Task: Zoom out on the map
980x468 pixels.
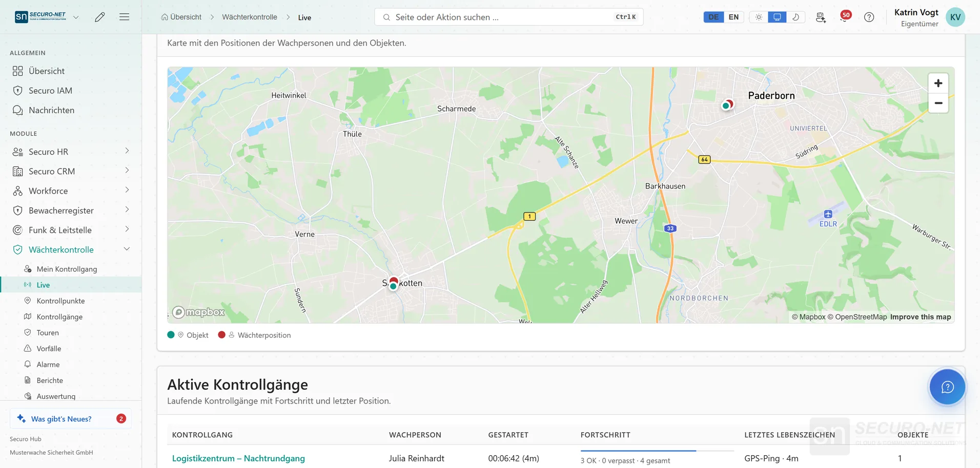Action: pyautogui.click(x=938, y=103)
